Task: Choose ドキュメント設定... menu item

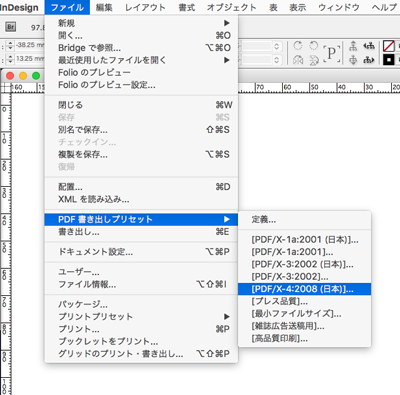Action: pos(141,251)
